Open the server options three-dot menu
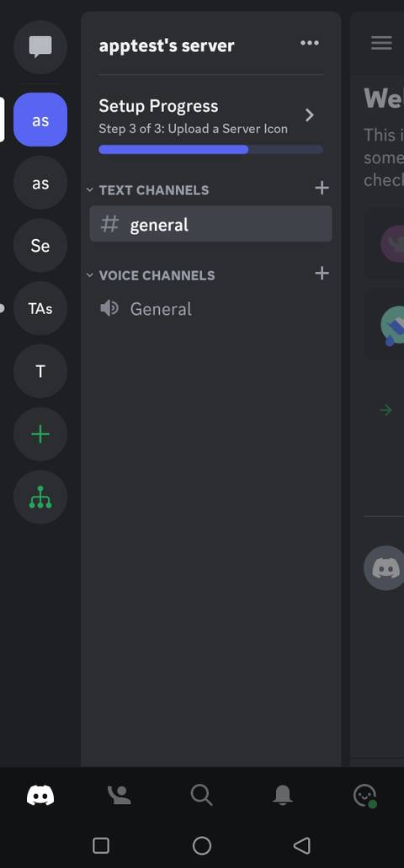 pyautogui.click(x=310, y=43)
